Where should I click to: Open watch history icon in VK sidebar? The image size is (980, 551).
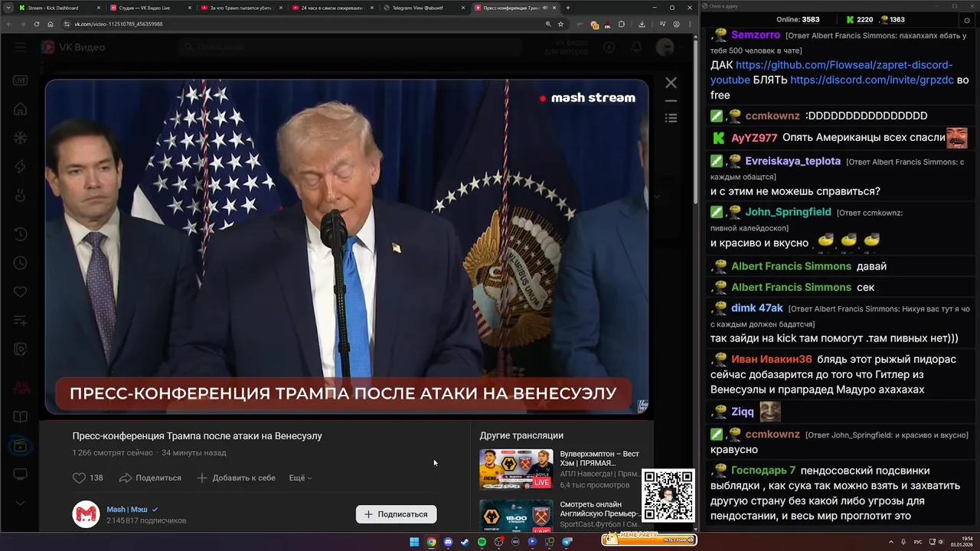21,234
